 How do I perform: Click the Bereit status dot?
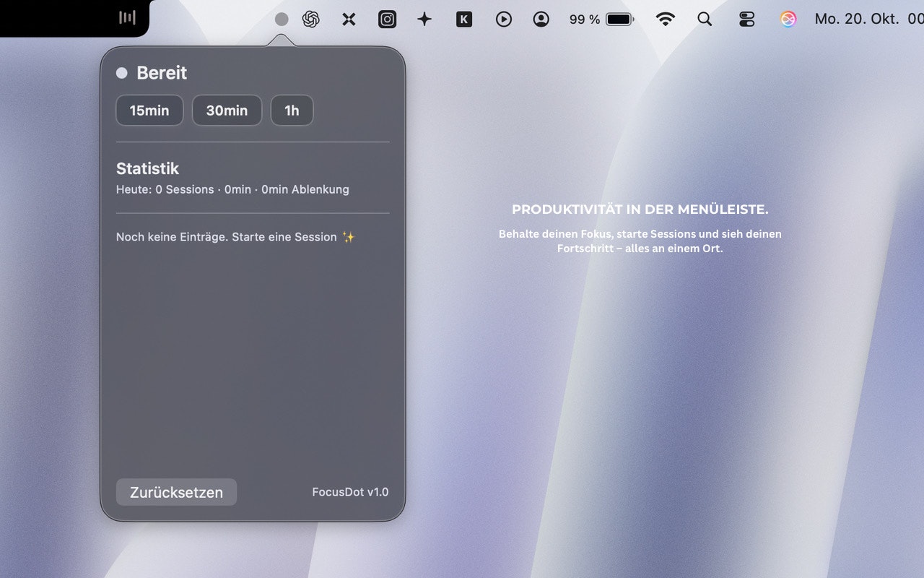coord(121,72)
